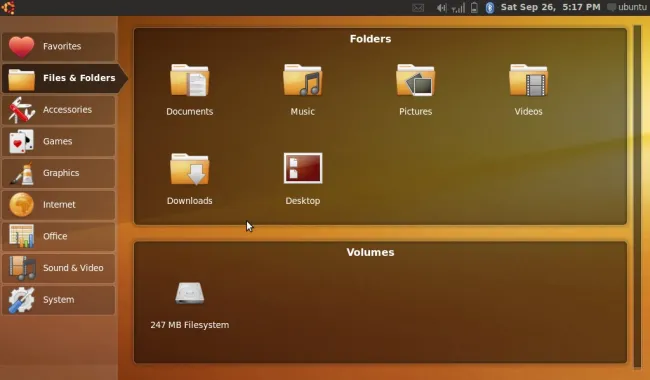Open the 247 MB Filesystem volume

189,293
